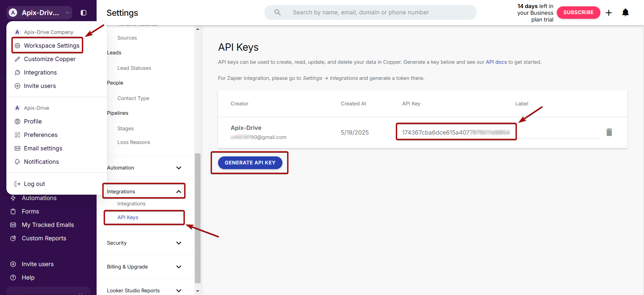The image size is (644, 295).
Task: Click the Label field for the API key
Action: click(558, 132)
